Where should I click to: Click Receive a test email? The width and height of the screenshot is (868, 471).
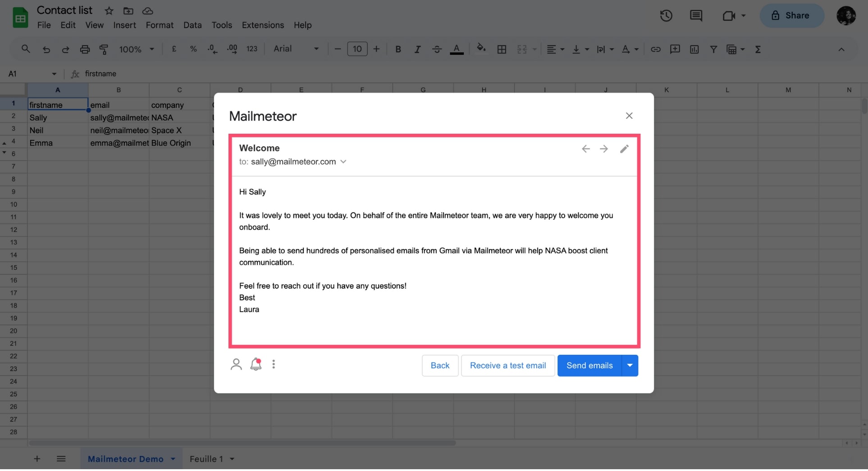click(508, 366)
